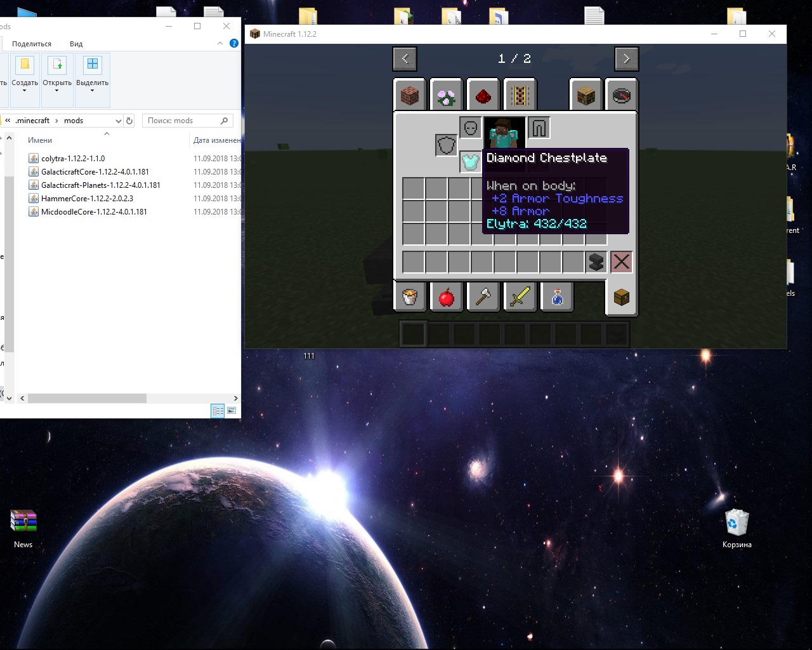This screenshot has width=812, height=650.
Task: Select Galacticraft-Planets-1.12.2-4.0.1.181 file
Action: pyautogui.click(x=101, y=185)
